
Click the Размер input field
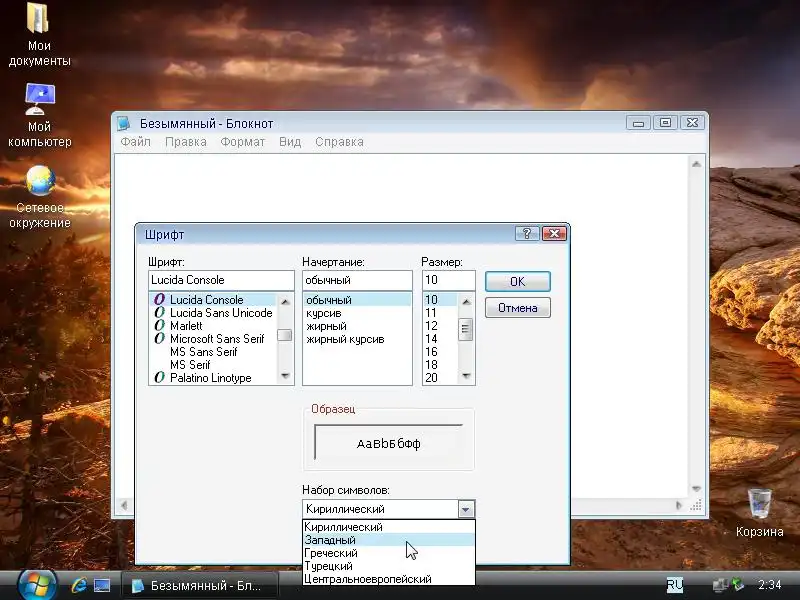[448, 280]
